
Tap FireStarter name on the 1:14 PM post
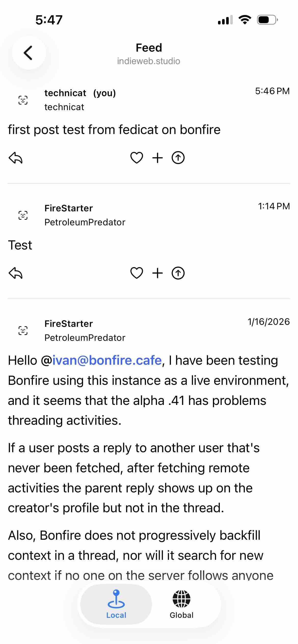tap(69, 208)
